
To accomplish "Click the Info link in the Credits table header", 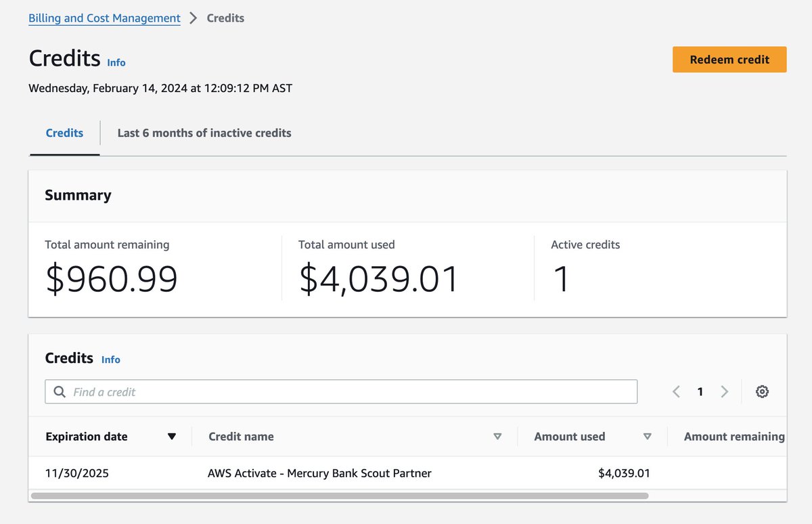I will (x=111, y=359).
